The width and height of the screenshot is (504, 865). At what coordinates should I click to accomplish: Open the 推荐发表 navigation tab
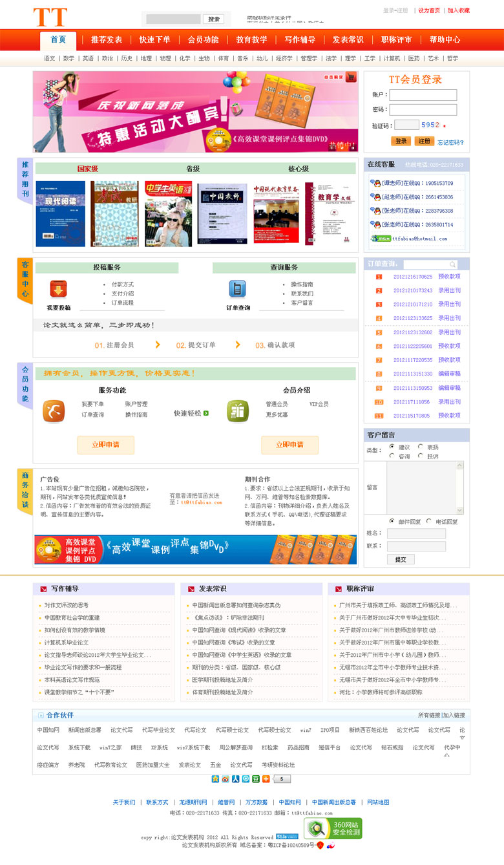tap(107, 40)
